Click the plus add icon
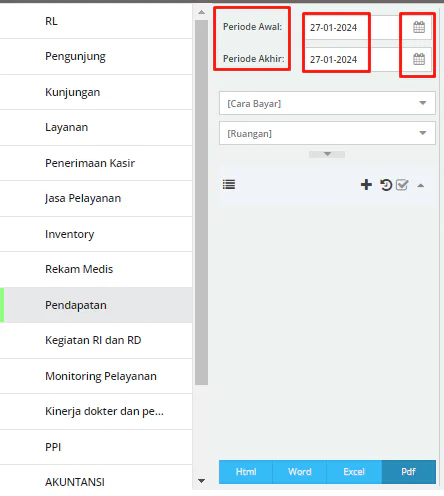 [x=366, y=184]
